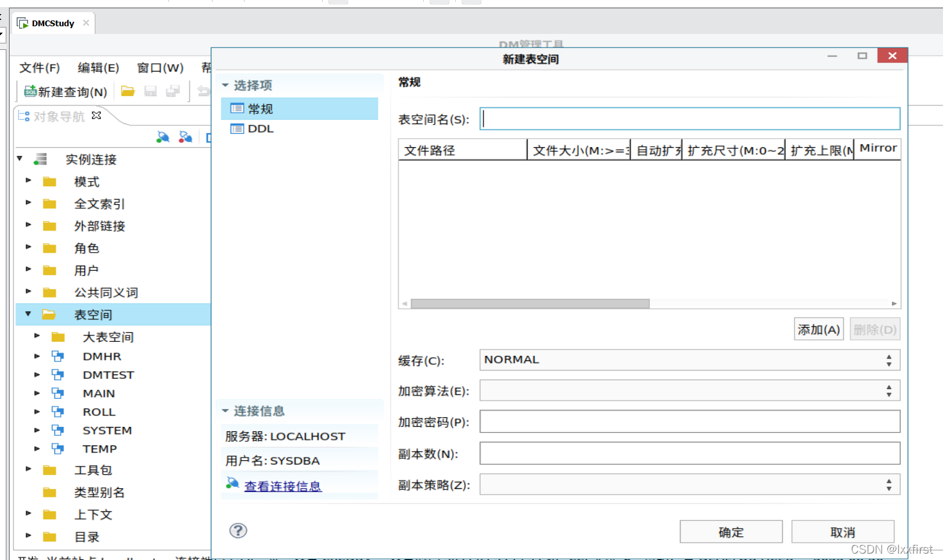This screenshot has height=560, width=943.
Task: Click the 用户 folder icon
Action: click(49, 271)
